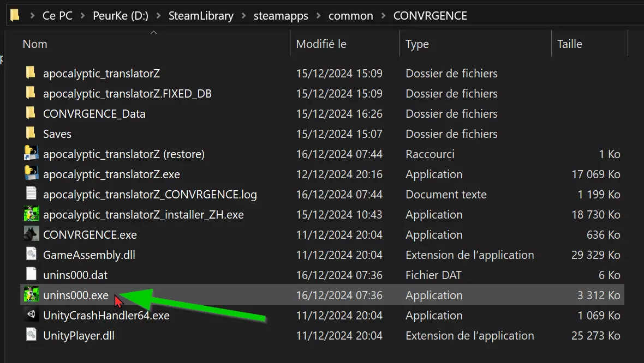Expand the chevron after PeurKe (D:)
This screenshot has height=363, width=644.
pos(158,16)
